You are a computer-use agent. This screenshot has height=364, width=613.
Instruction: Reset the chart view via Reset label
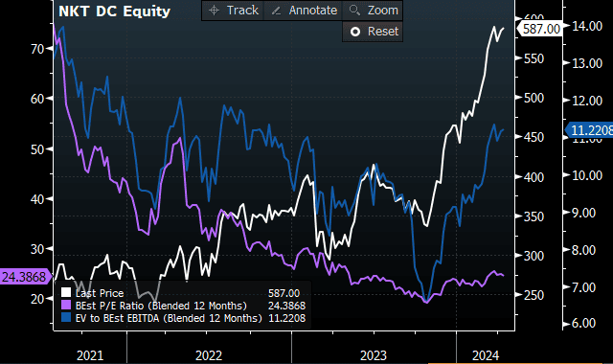coord(383,32)
